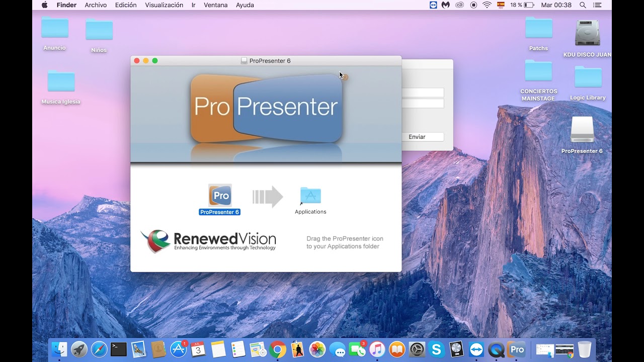Minimize the ProPresenter 6 installer window
The height and width of the screenshot is (362, 644).
146,61
